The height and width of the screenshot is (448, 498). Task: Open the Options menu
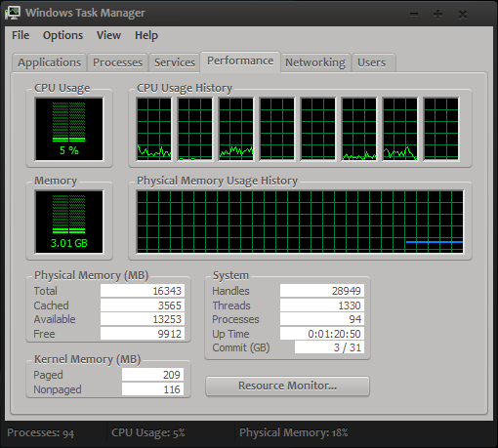62,35
